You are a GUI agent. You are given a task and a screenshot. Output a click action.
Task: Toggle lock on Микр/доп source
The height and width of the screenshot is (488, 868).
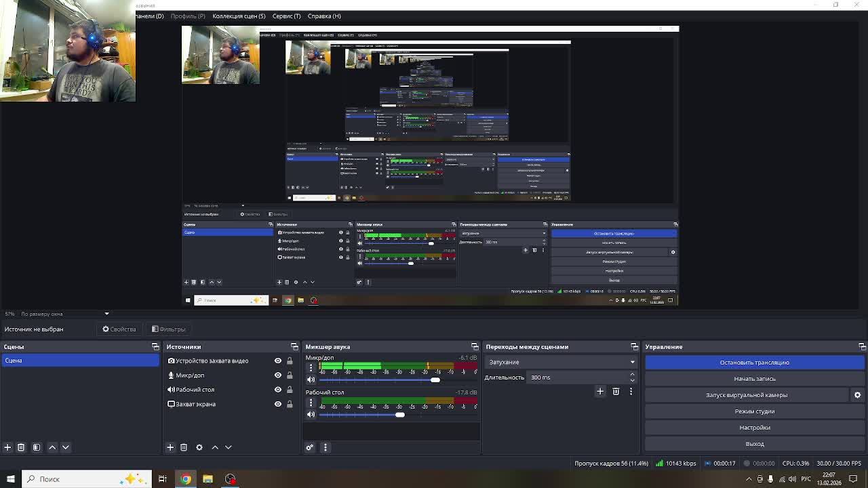[x=290, y=375]
